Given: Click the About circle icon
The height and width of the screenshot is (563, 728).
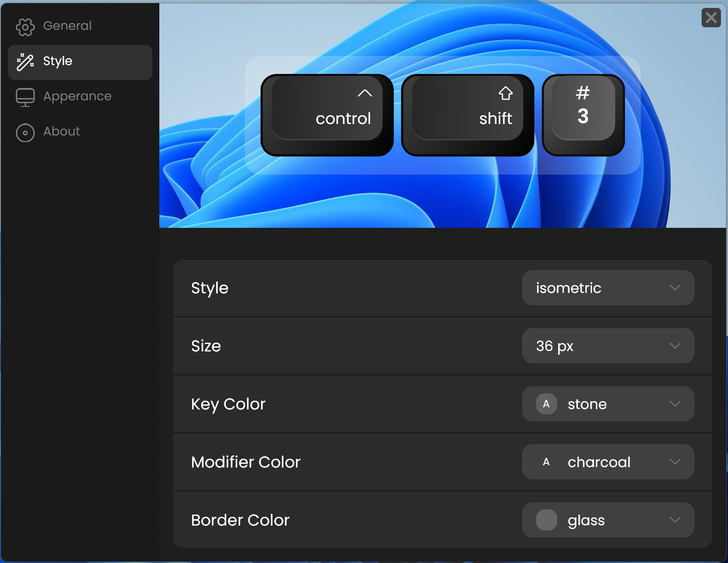Looking at the screenshot, I should (25, 132).
